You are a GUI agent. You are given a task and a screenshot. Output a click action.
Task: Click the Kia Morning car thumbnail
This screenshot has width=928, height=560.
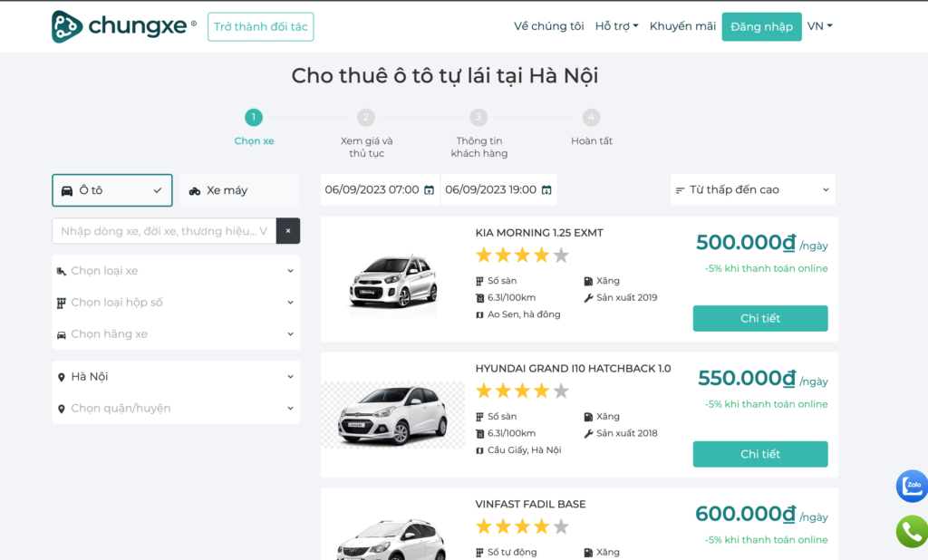[x=392, y=279]
